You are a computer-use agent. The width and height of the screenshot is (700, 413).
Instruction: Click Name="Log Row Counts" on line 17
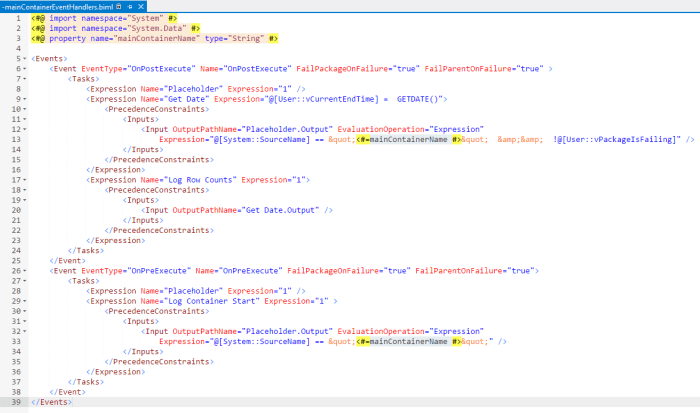[x=189, y=180]
